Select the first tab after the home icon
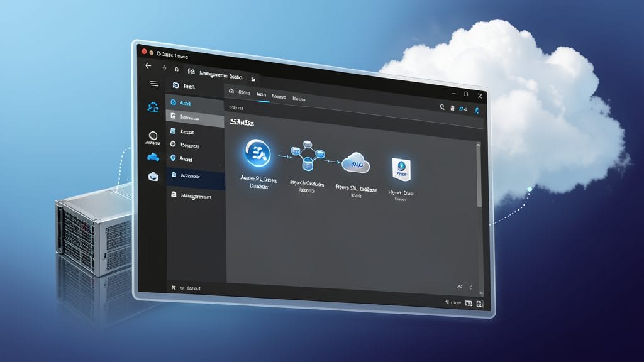Viewport: 644px width, 362px height. click(244, 93)
